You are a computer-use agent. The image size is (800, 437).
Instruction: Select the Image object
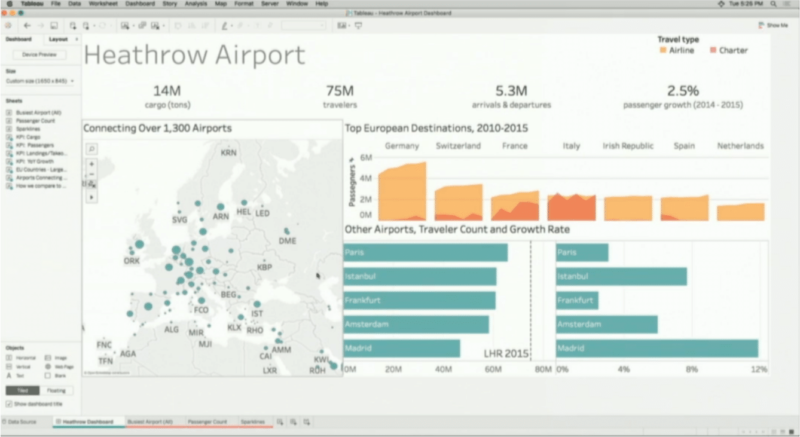(56, 358)
